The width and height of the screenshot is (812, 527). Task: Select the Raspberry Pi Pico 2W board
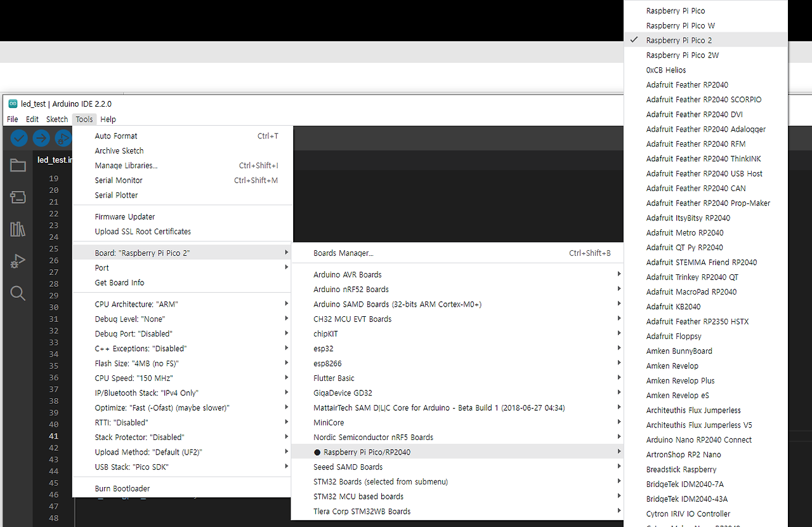(705, 55)
